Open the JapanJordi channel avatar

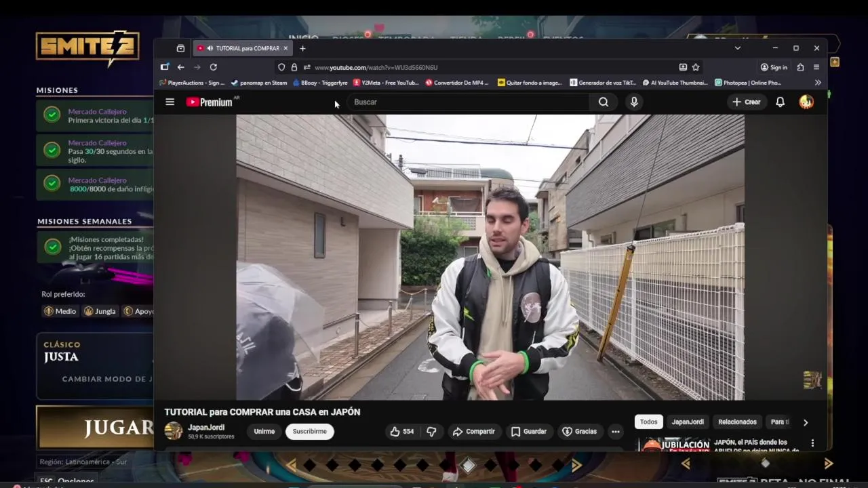coord(174,431)
